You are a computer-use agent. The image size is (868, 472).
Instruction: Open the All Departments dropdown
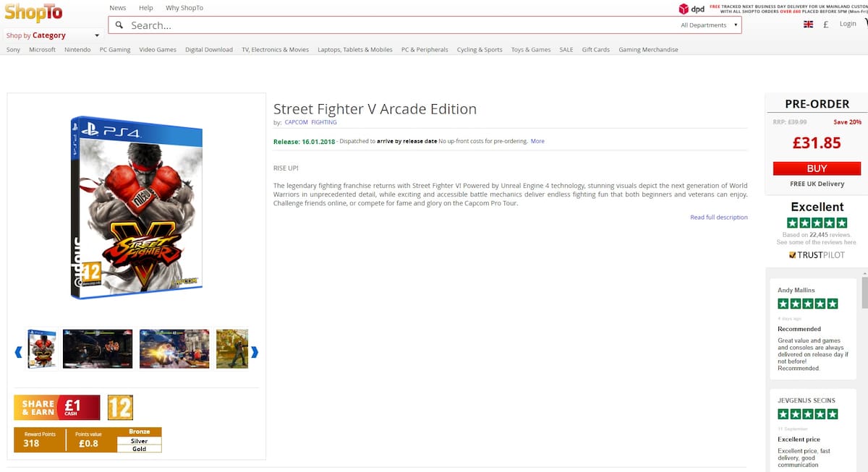tap(709, 25)
